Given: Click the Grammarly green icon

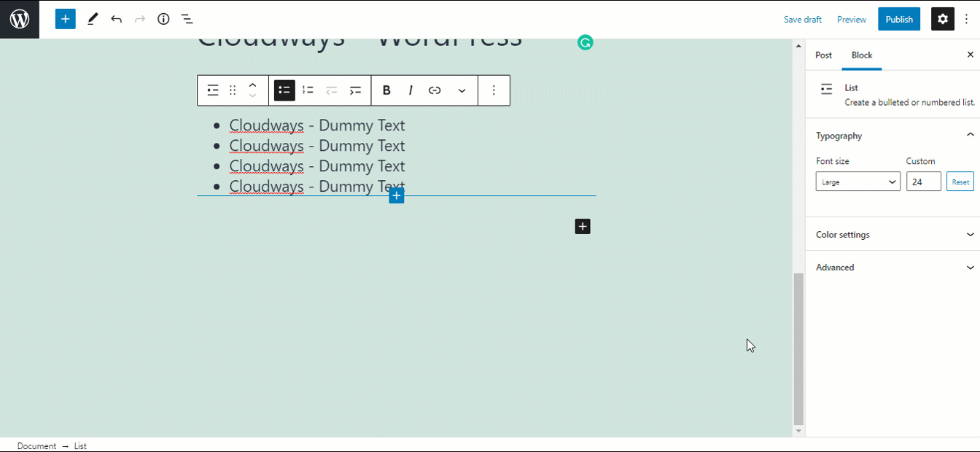Looking at the screenshot, I should pos(585,42).
